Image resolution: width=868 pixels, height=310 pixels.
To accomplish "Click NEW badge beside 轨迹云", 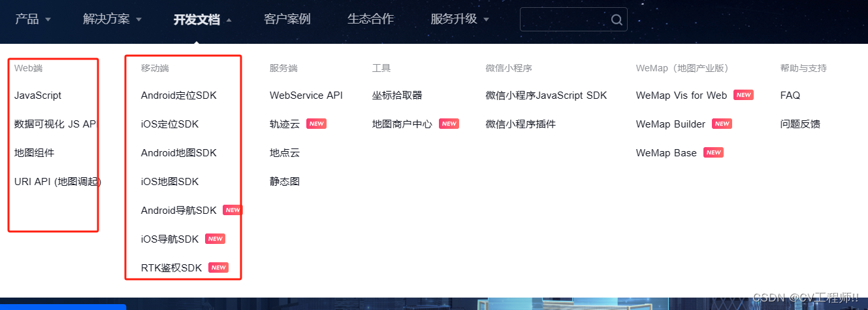I will click(316, 124).
